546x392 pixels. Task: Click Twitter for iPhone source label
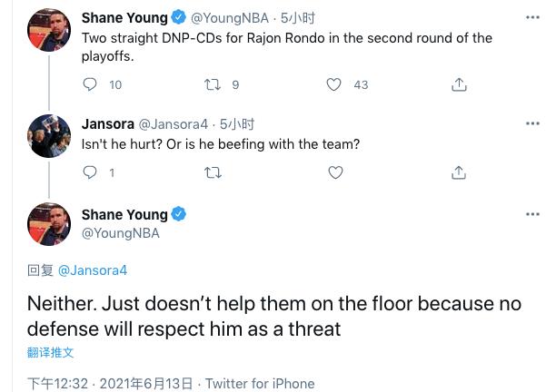pyautogui.click(x=260, y=384)
